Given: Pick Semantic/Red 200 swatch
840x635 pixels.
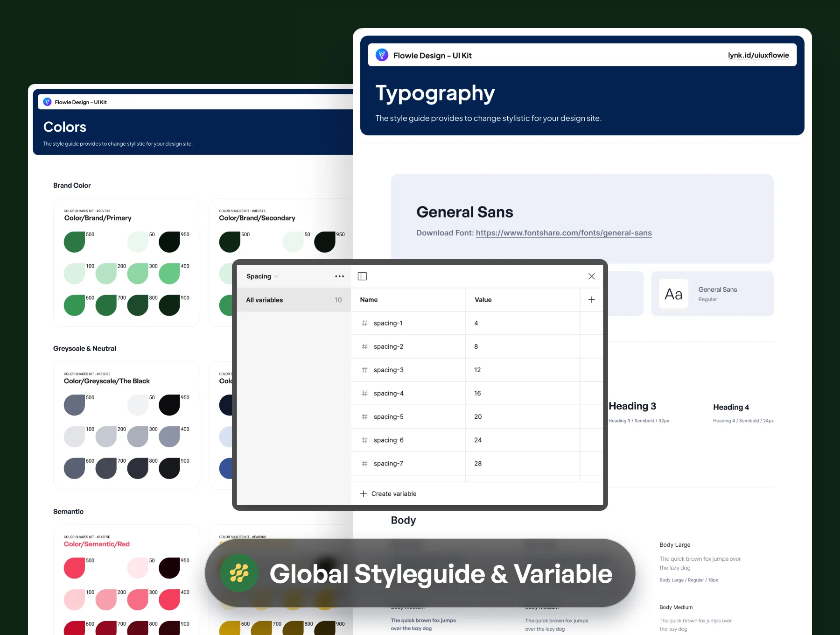Looking at the screenshot, I should pyautogui.click(x=106, y=600).
